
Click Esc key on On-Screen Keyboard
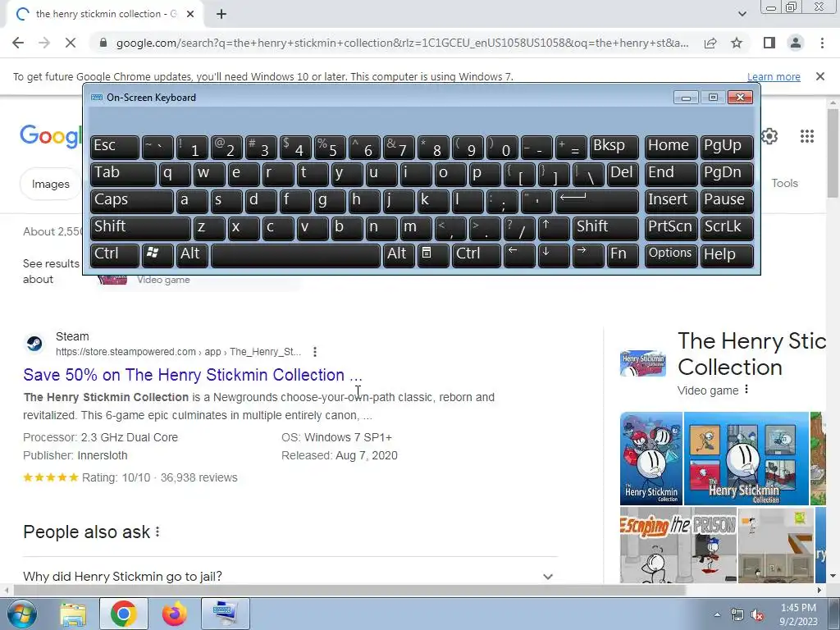(x=115, y=147)
